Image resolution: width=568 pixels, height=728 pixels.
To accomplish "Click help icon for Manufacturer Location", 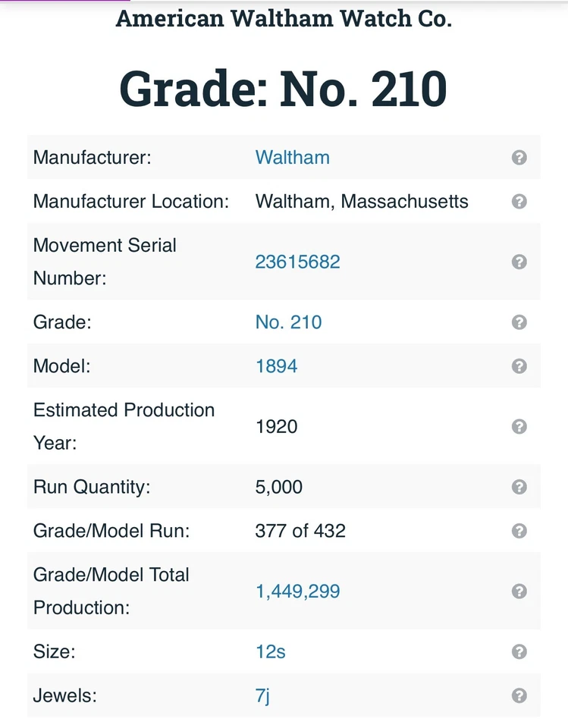I will pos(519,202).
